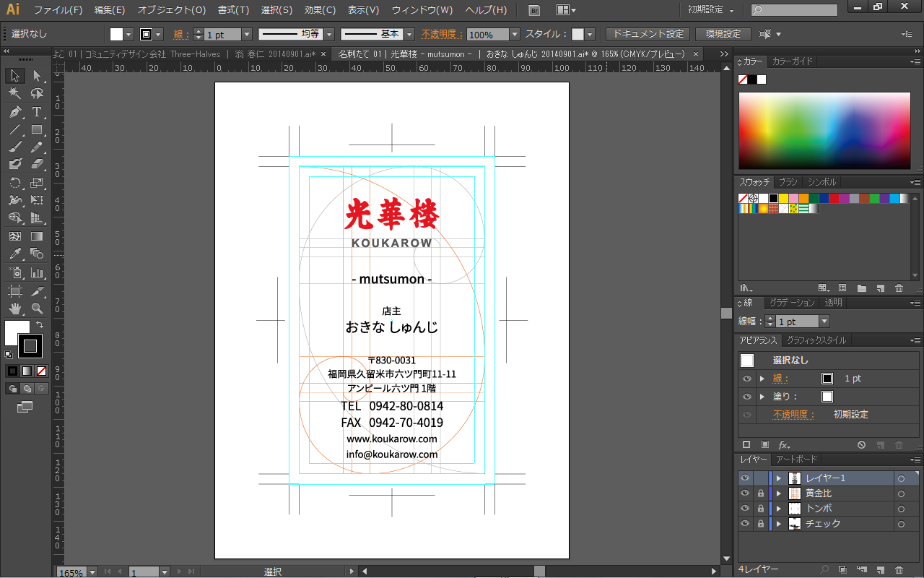Select the Pen tool
Screen dimensions: 924x578
click(x=15, y=112)
